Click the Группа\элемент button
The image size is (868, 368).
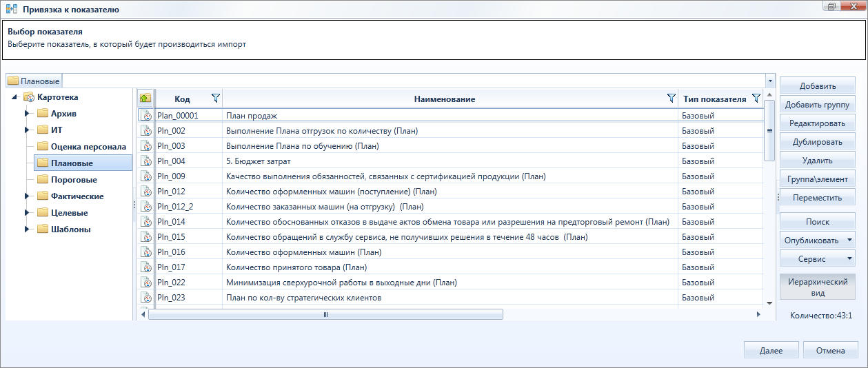tap(818, 179)
